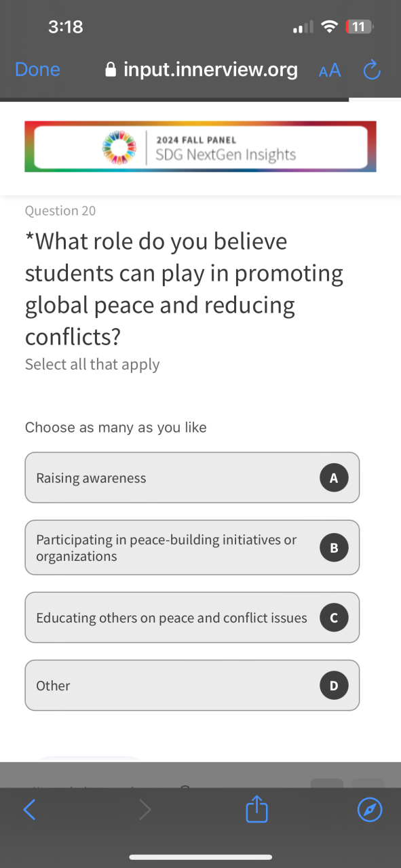Select the input.innerview.org address text
Screen dimensions: 401x868
click(x=210, y=70)
